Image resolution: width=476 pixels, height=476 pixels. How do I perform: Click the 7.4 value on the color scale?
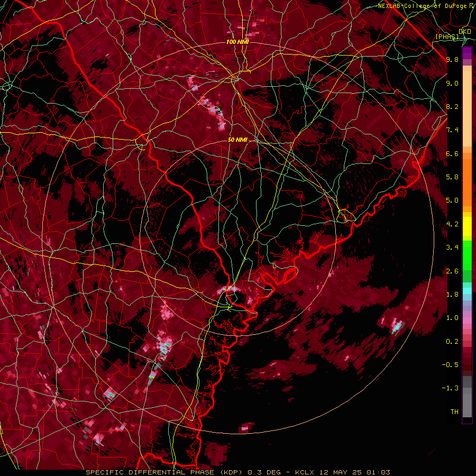pyautogui.click(x=452, y=130)
